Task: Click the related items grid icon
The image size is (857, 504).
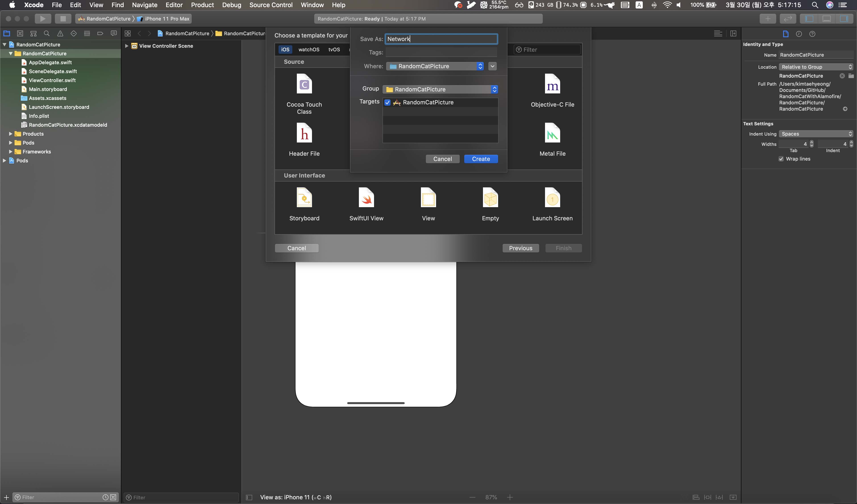Action: pyautogui.click(x=127, y=33)
